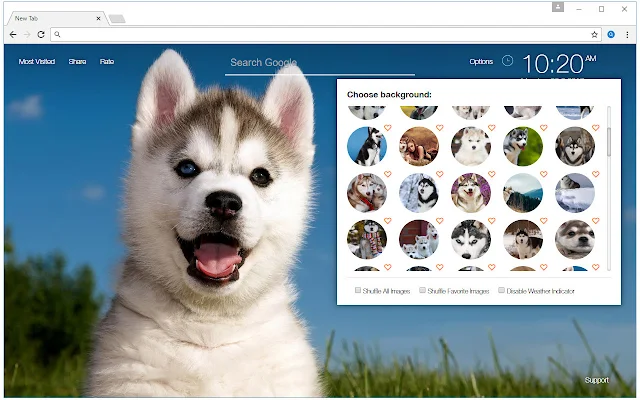640x400 pixels.
Task: Select the New Tab browser tab
Action: (x=56, y=18)
